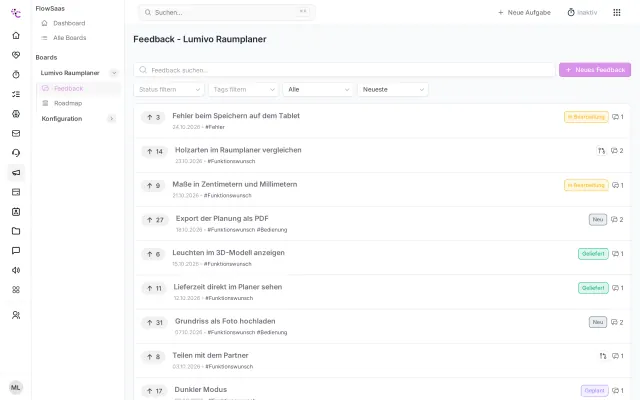Click 'In Bearbeitung' badge on 'Maße in Zentimetern'
640x400 pixels.
[x=586, y=185]
